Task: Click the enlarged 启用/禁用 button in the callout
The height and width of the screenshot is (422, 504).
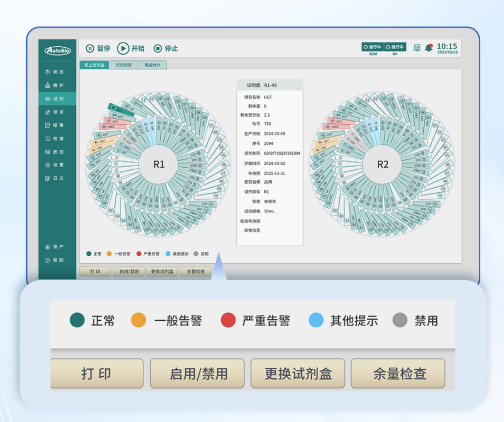Action: pos(197,374)
